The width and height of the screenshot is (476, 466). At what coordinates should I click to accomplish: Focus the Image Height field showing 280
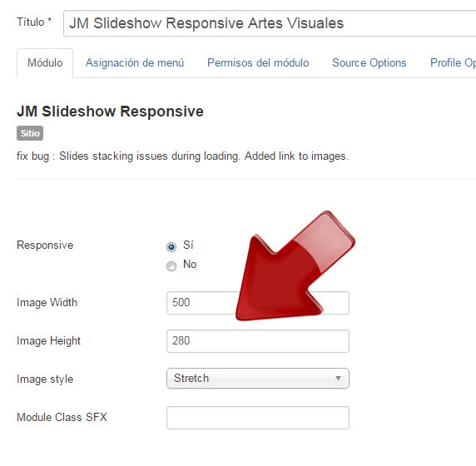point(258,341)
